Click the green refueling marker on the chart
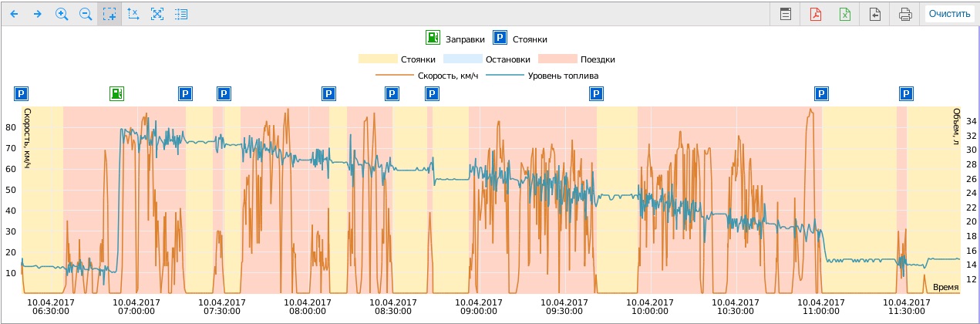The width and height of the screenshot is (980, 324). [116, 93]
